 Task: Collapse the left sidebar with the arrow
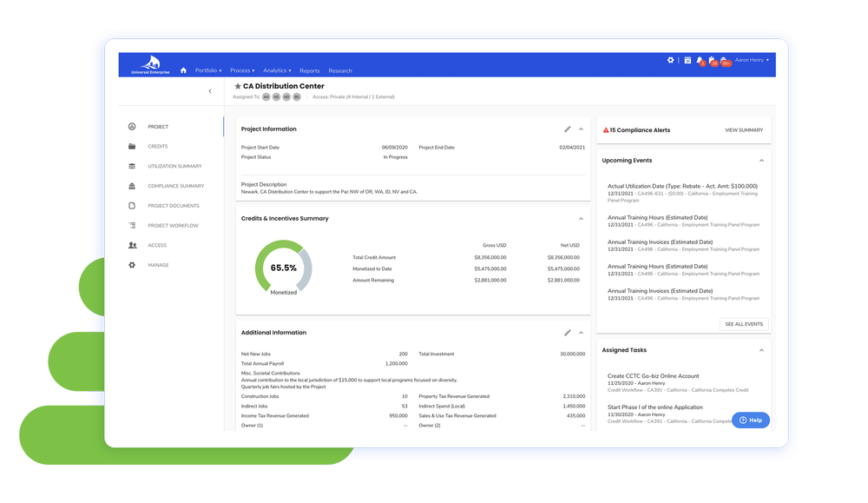209,91
